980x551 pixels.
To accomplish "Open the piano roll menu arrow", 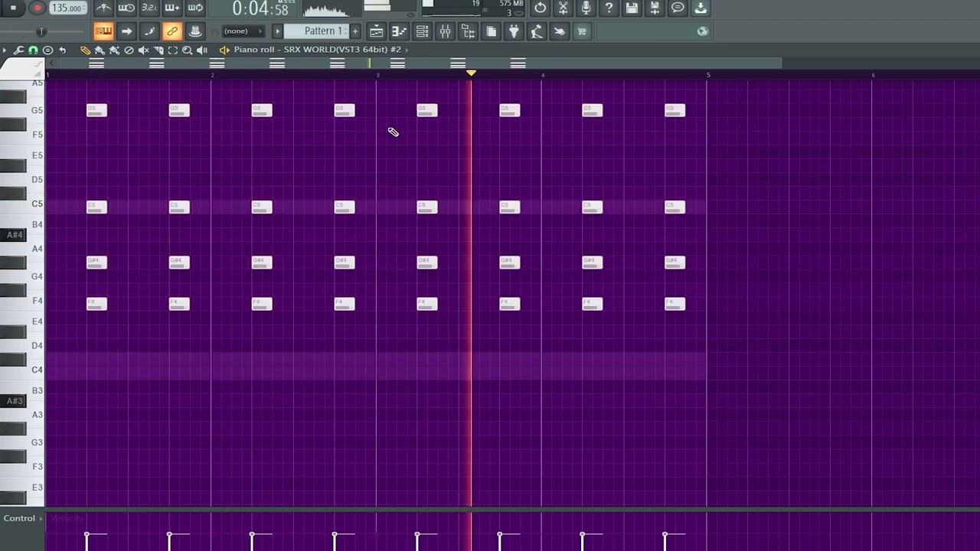I will pos(5,50).
